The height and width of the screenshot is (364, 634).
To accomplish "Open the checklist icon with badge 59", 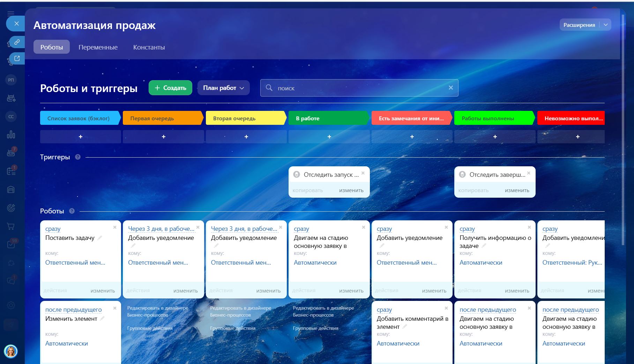I will [11, 244].
